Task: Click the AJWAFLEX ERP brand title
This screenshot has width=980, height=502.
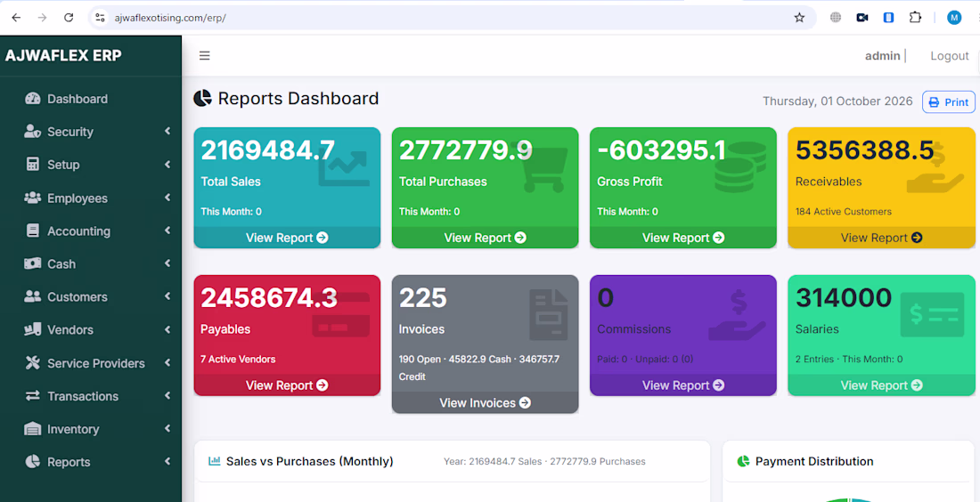Action: (x=63, y=55)
